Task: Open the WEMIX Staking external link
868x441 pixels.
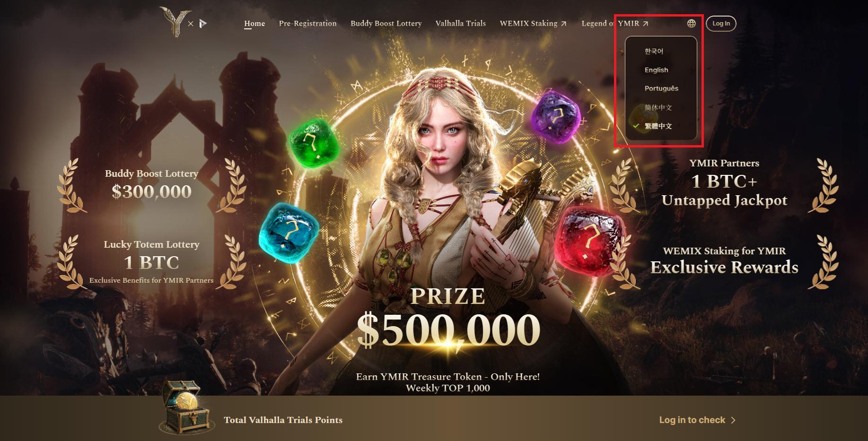Action: click(533, 23)
